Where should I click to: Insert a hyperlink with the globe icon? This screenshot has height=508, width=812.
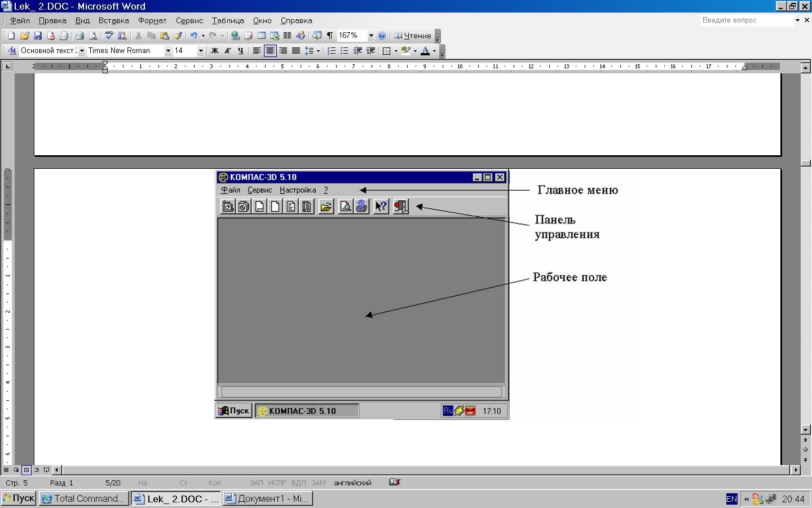(x=235, y=36)
